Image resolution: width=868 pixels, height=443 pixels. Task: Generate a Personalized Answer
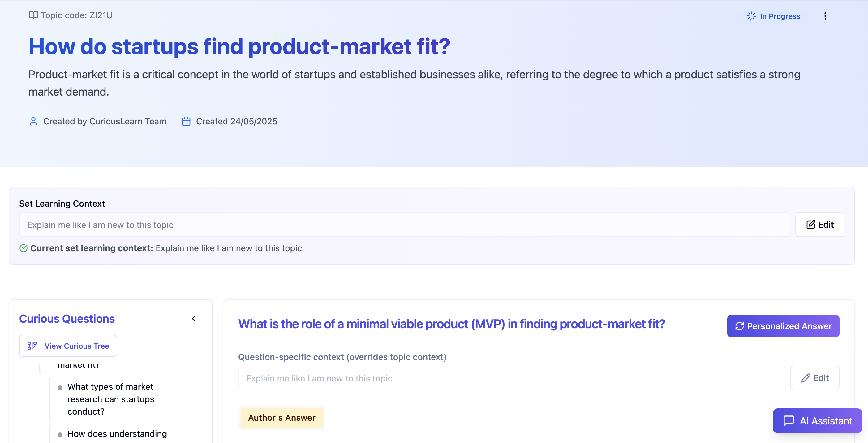tap(783, 326)
